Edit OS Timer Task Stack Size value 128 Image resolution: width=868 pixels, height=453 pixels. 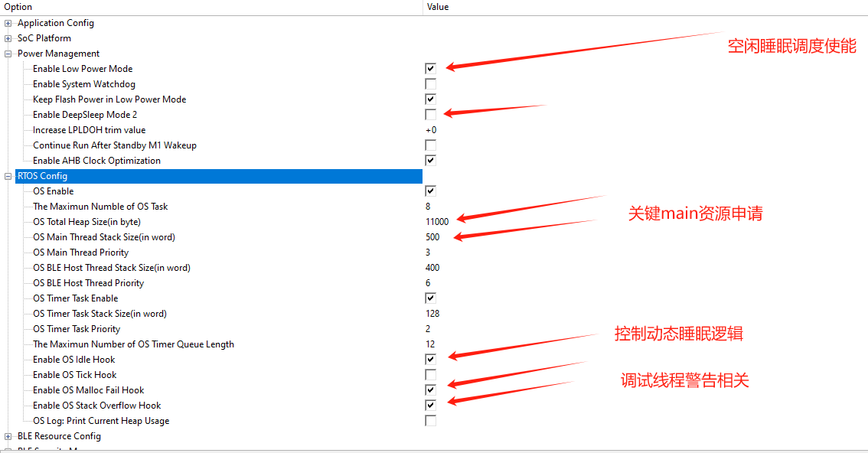[x=432, y=314]
